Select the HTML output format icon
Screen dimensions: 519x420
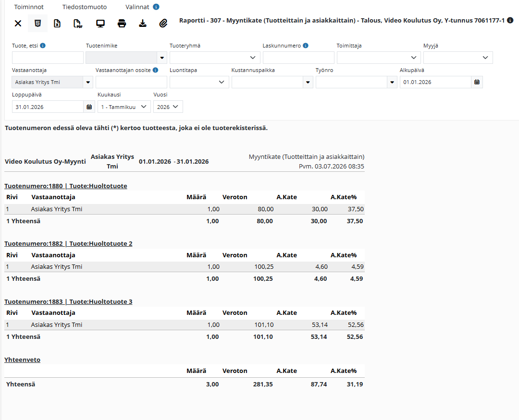(38, 23)
